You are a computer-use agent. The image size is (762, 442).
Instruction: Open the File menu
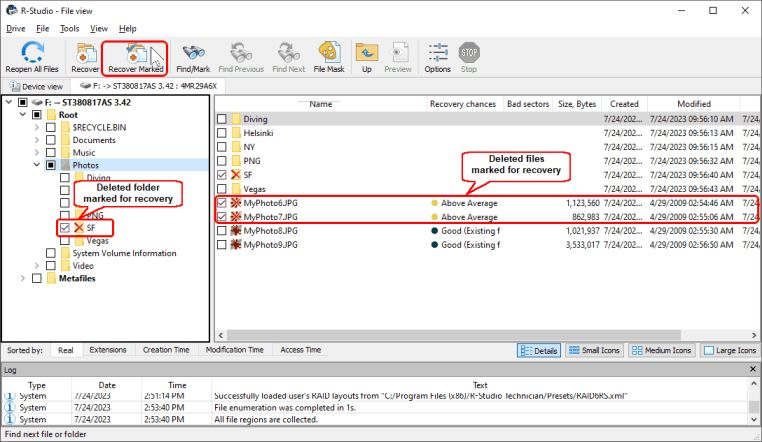tap(43, 29)
